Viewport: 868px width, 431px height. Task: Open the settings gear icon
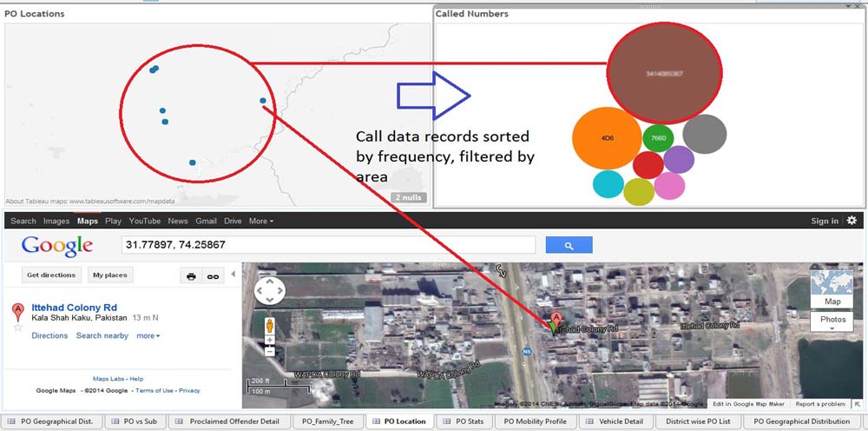[852, 221]
